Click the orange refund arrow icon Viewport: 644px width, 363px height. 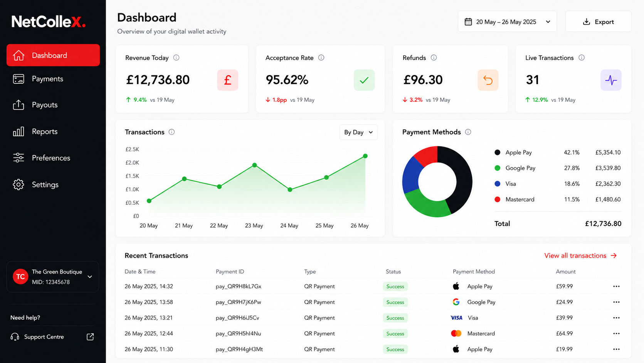point(488,80)
